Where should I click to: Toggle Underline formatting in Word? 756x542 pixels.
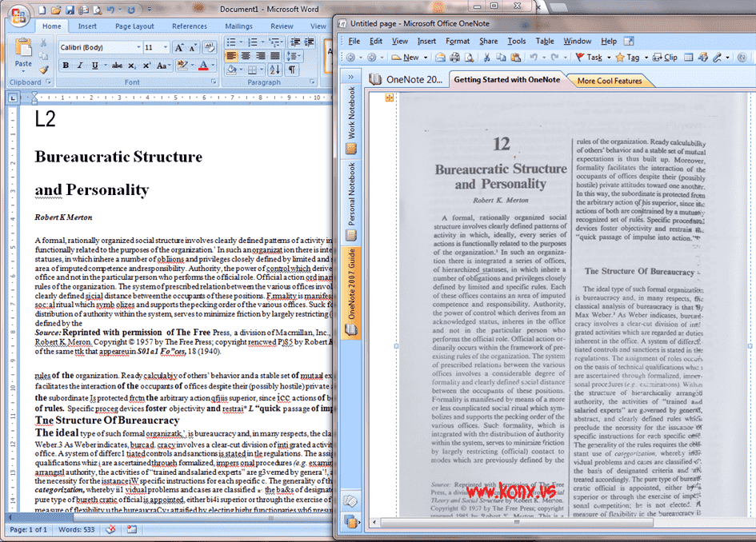pyautogui.click(x=95, y=66)
